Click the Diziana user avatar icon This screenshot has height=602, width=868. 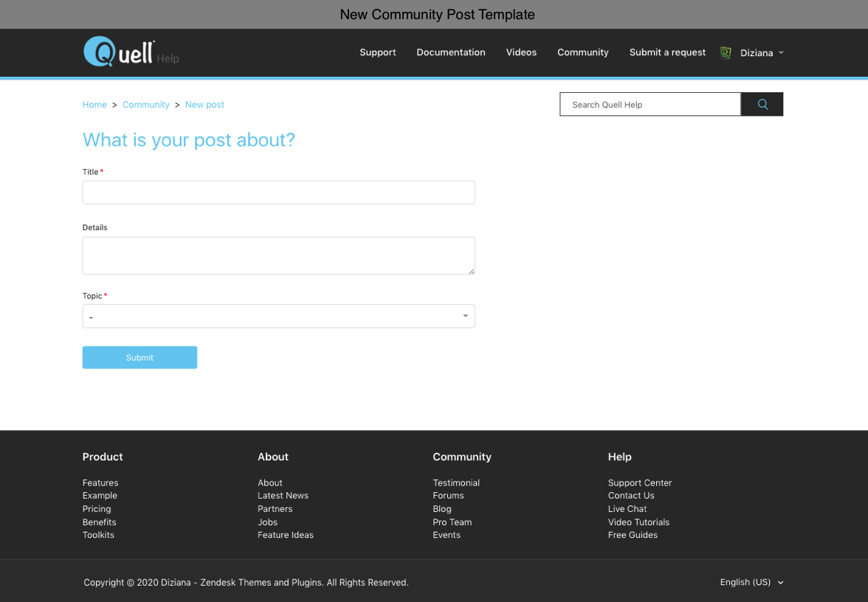click(726, 52)
